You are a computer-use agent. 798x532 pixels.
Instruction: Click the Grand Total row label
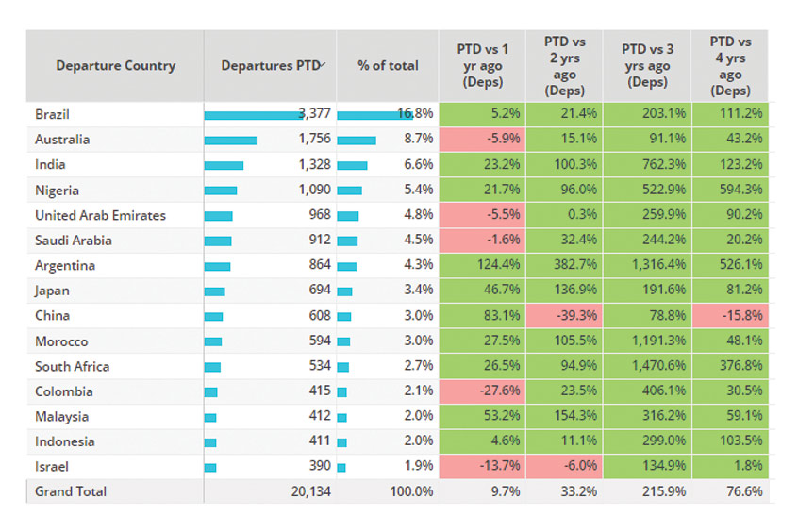coord(71,491)
